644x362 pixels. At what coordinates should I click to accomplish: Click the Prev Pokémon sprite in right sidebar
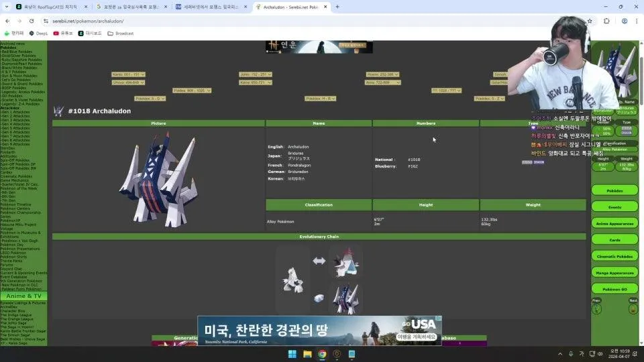597,308
